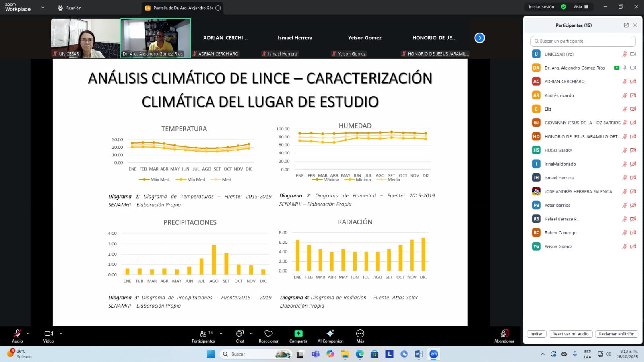
Task: Pop out the Participantes panel
Action: [x=626, y=25]
